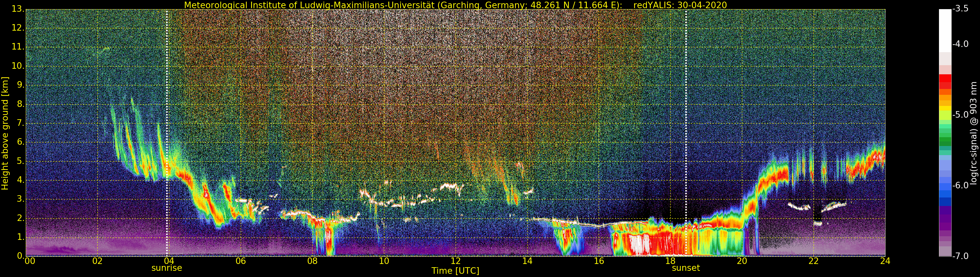Image resolution: width=980 pixels, height=277 pixels.
Task: Click the time axis tick label '20'
Action: (742, 261)
